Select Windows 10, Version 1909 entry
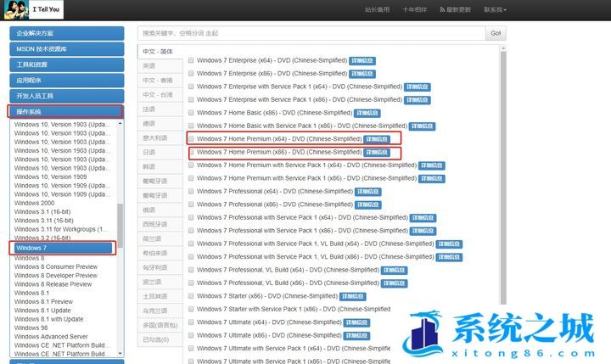The height and width of the screenshot is (364, 611). (x=50, y=177)
